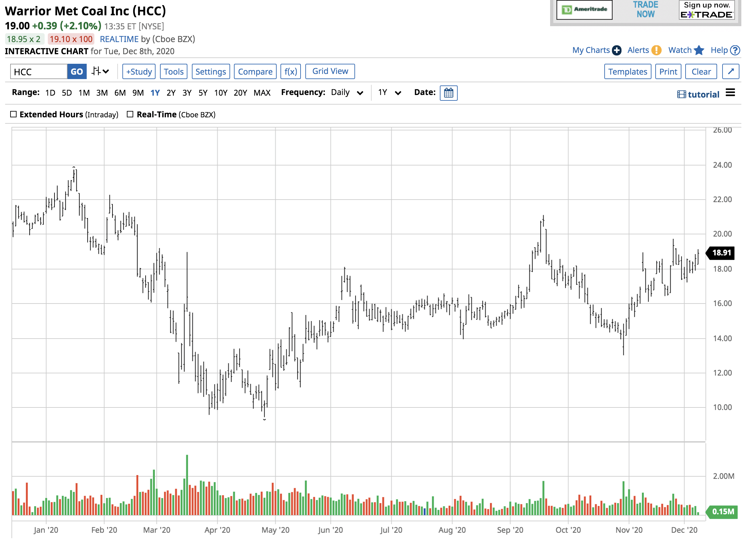Enable Extended Hours checkbox
Screen dimensions: 756x542
coord(13,114)
